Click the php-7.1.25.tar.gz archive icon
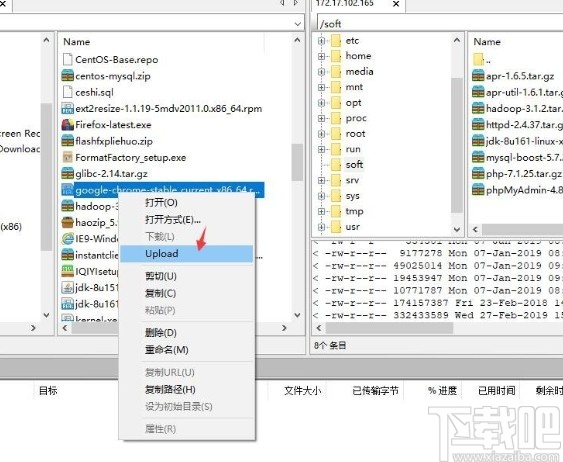563x462 pixels. 478,173
